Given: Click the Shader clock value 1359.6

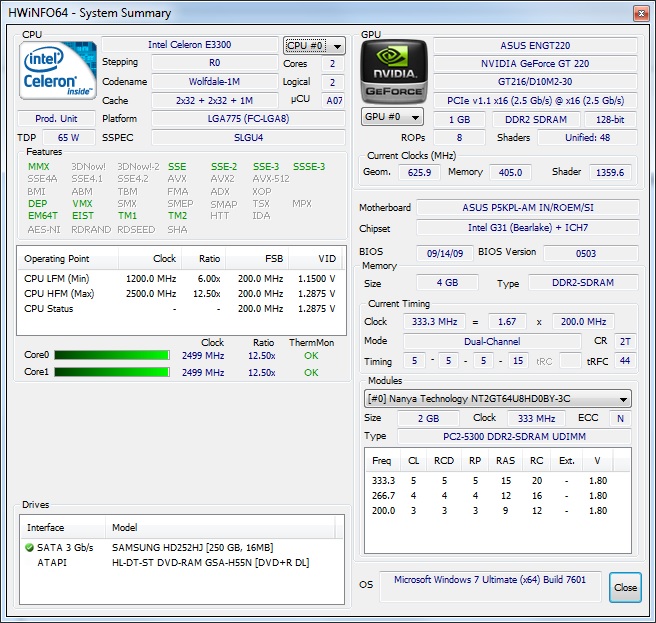Looking at the screenshot, I should click(610, 172).
